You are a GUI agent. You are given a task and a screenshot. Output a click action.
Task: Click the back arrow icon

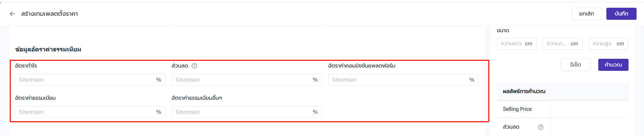(12, 14)
